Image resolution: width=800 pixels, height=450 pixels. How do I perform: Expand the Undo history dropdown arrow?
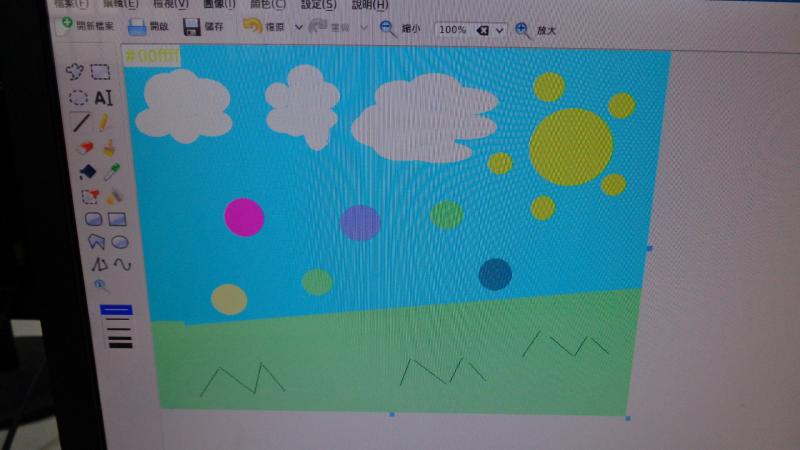pos(299,27)
